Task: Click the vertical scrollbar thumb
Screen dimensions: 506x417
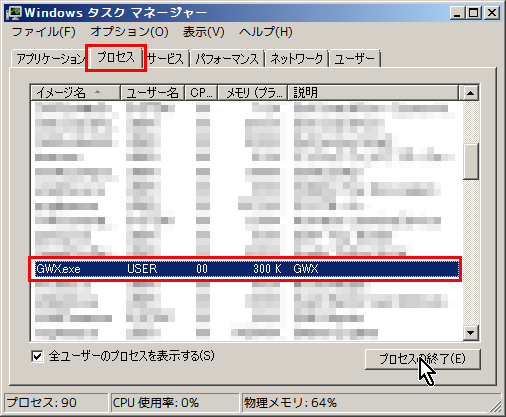Action: click(x=471, y=162)
